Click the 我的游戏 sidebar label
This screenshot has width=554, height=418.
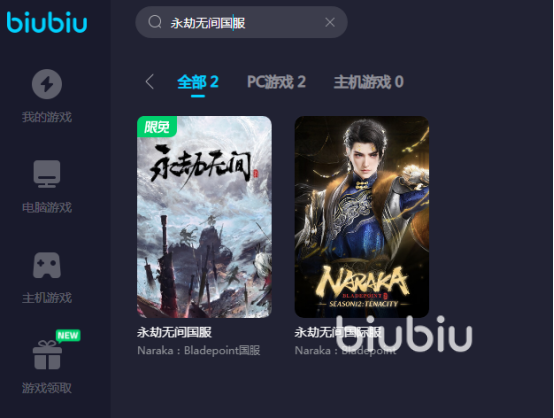tap(47, 117)
